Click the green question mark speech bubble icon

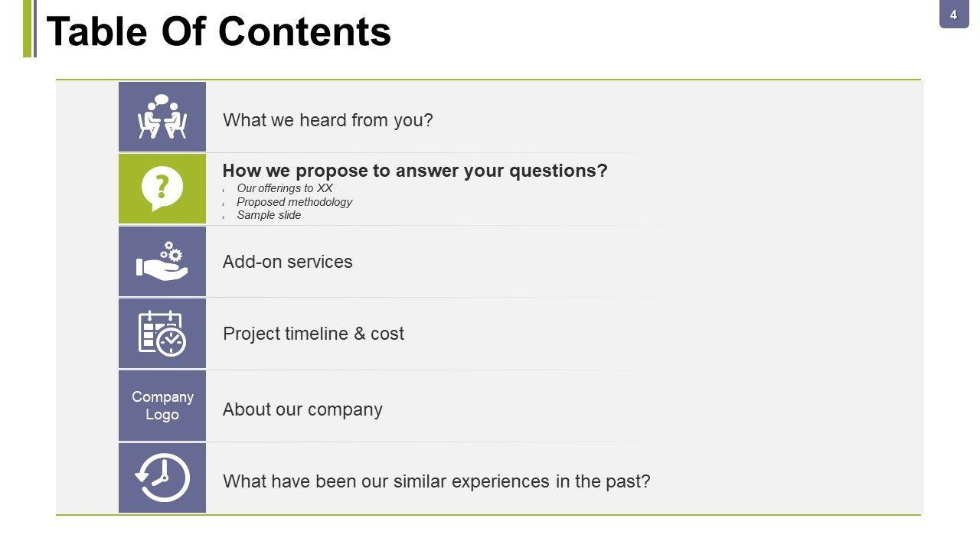(x=162, y=188)
